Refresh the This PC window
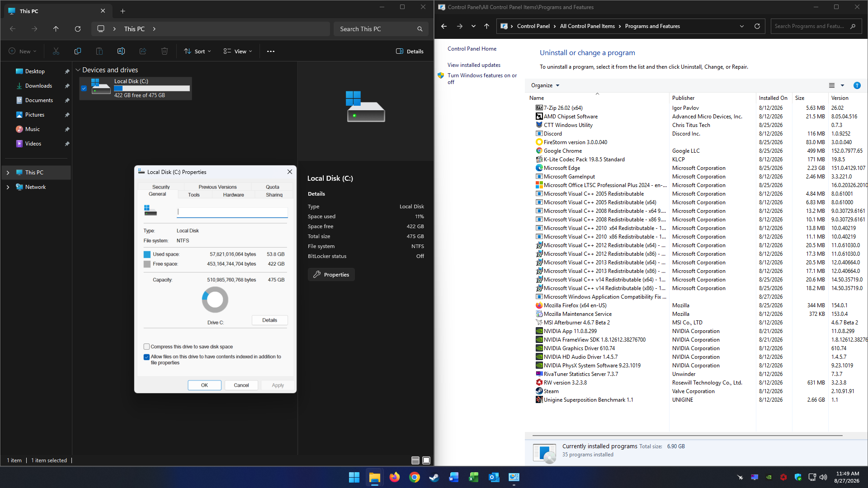 coord(78,29)
